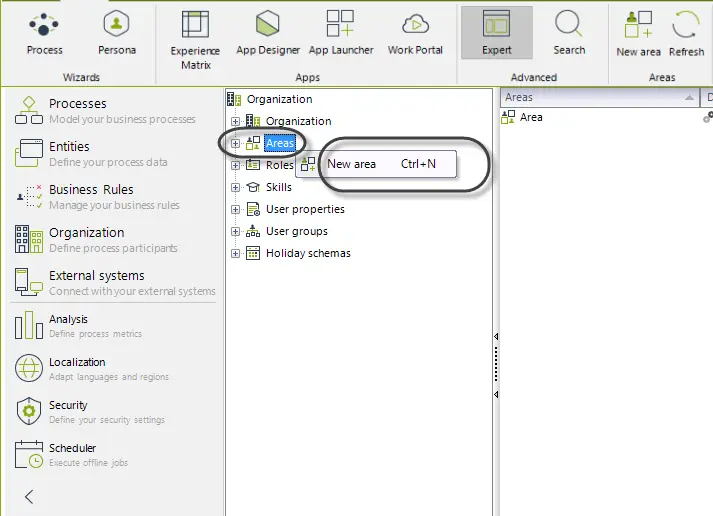Select New area from context menu
This screenshot has height=516, width=713.
[376, 164]
